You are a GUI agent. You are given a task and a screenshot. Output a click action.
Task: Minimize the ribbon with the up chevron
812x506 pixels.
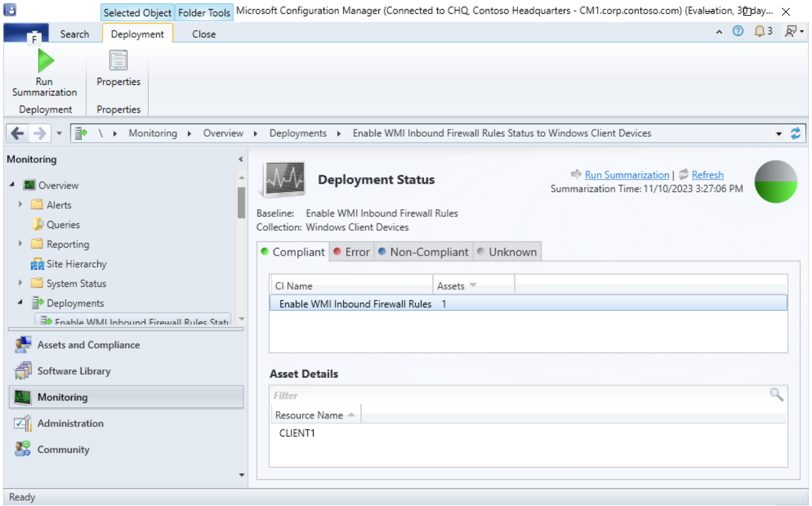coord(719,31)
